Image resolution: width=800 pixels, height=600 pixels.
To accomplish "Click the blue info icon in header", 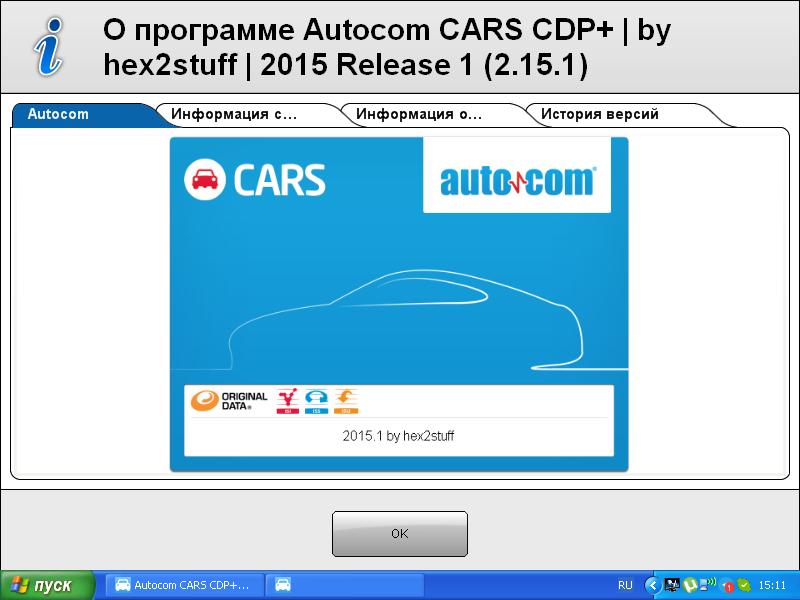I will [45, 47].
